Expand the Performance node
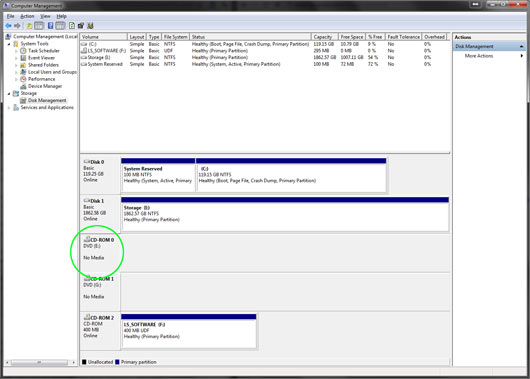This screenshot has width=530, height=379. [x=16, y=79]
